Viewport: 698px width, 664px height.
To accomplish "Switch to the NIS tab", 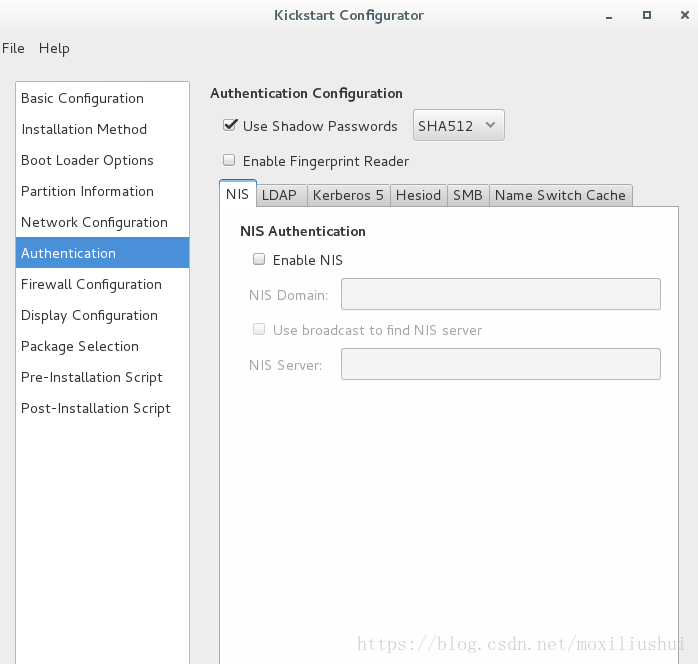I will coord(237,194).
